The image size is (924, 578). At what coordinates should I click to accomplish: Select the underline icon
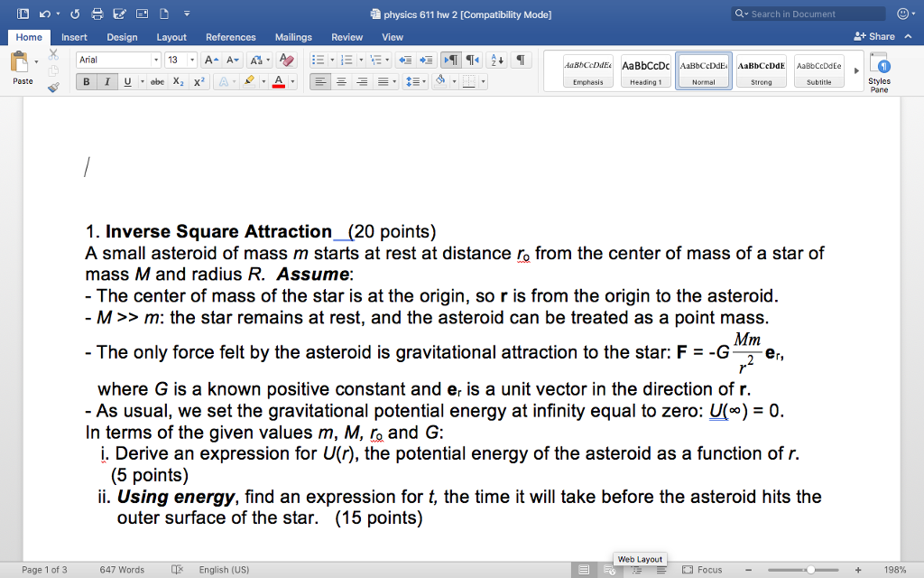(128, 81)
